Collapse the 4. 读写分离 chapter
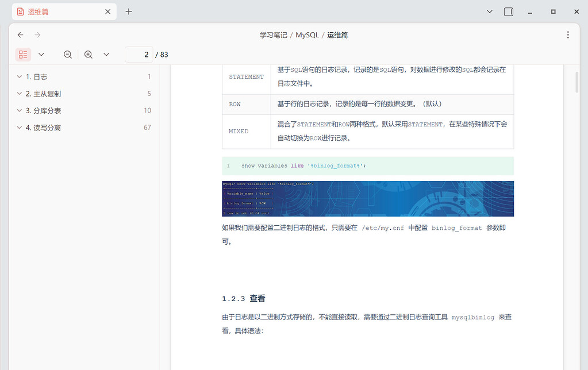Screen dimensions: 588x370 [x=19, y=127]
